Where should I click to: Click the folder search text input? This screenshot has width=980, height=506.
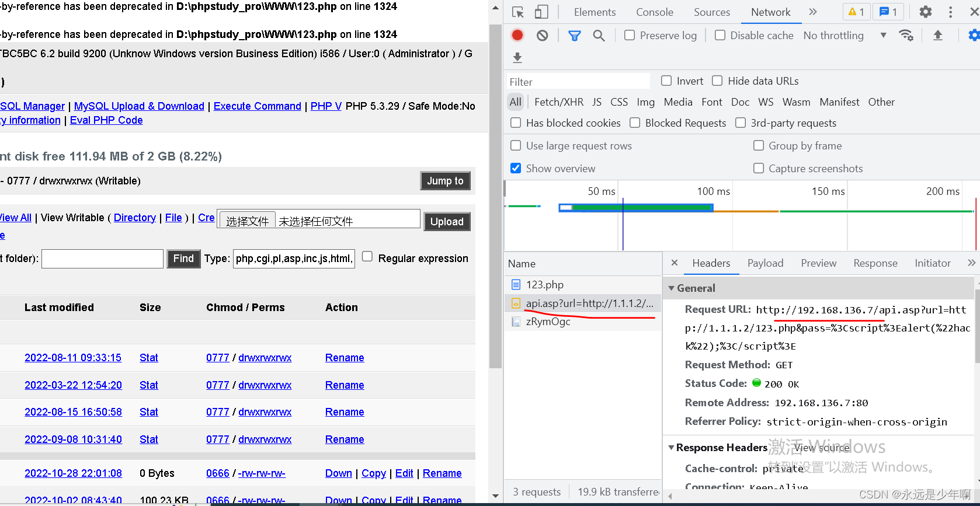coord(102,259)
